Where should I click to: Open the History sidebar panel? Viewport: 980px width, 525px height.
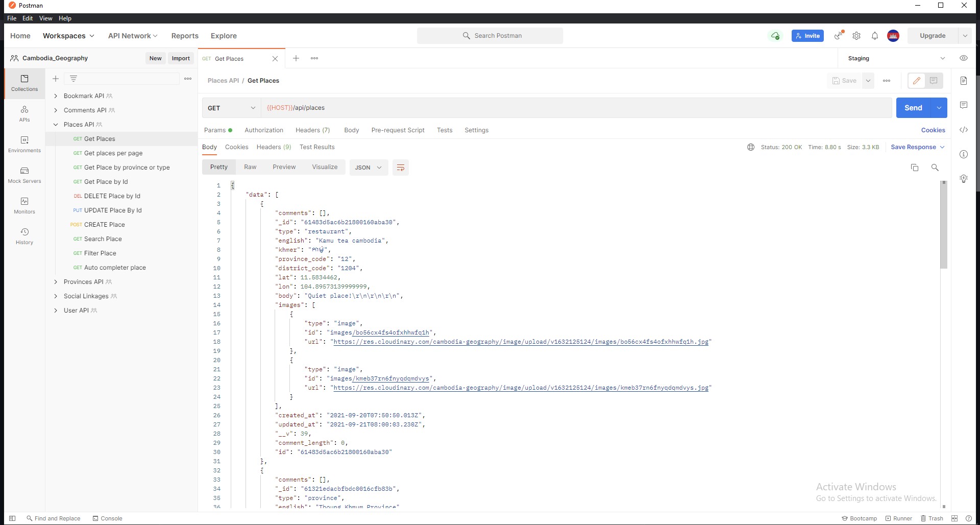point(24,236)
